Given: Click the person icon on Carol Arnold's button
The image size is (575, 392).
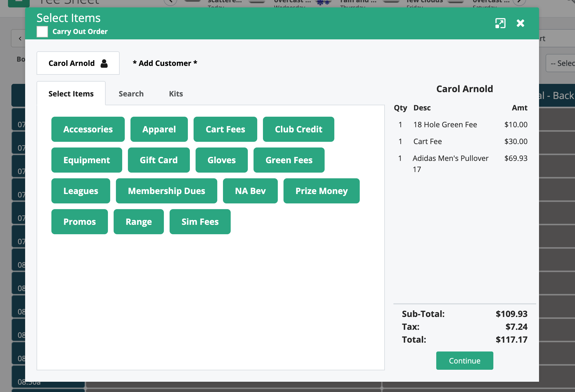Looking at the screenshot, I should pos(104,63).
